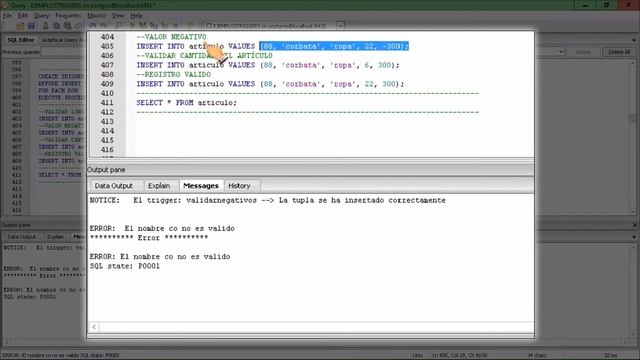Click the '24 chars' status bar entry
Image resolution: width=640 pixels, height=360 pixels.
pyautogui.click(x=537, y=356)
